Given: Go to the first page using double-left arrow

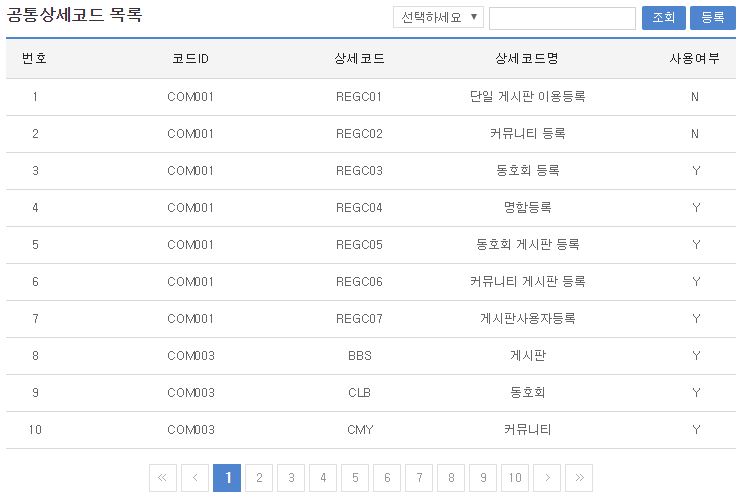Looking at the screenshot, I should tap(163, 478).
